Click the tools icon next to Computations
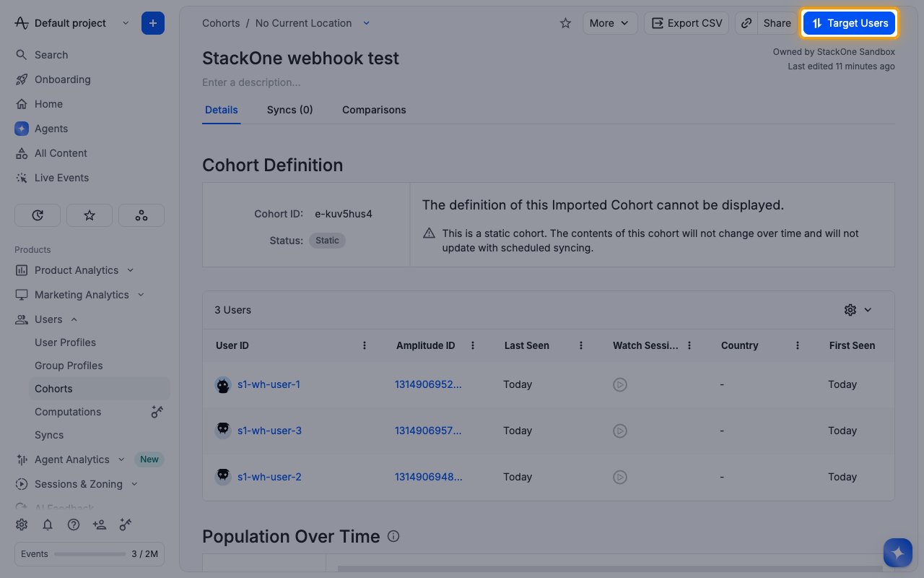Image resolution: width=924 pixels, height=578 pixels. point(157,412)
